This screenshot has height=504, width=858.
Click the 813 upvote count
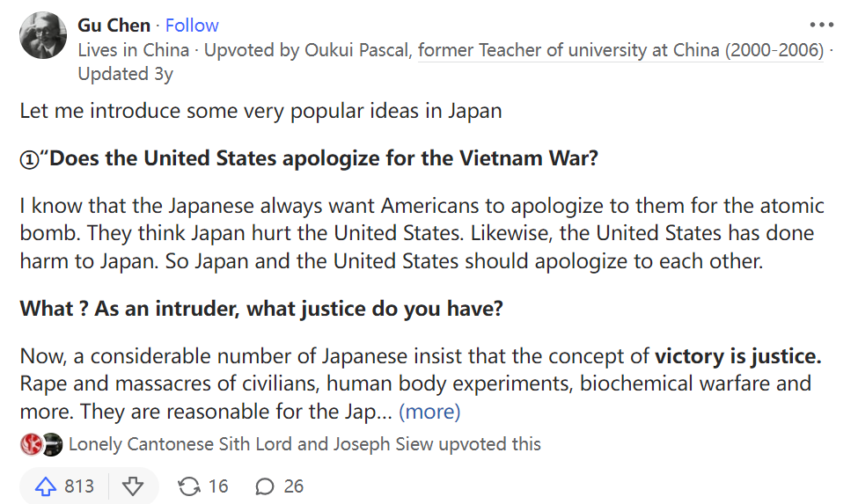point(79,486)
